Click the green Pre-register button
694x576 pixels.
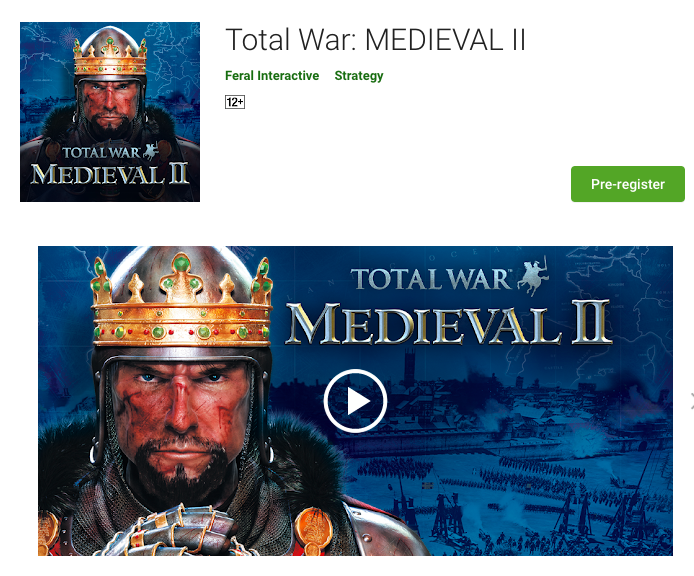pos(628,184)
